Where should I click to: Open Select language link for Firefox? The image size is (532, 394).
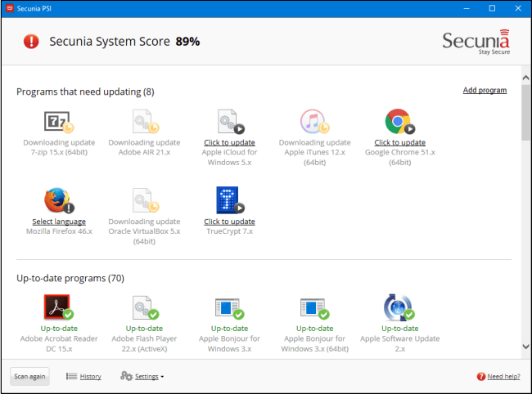59,222
